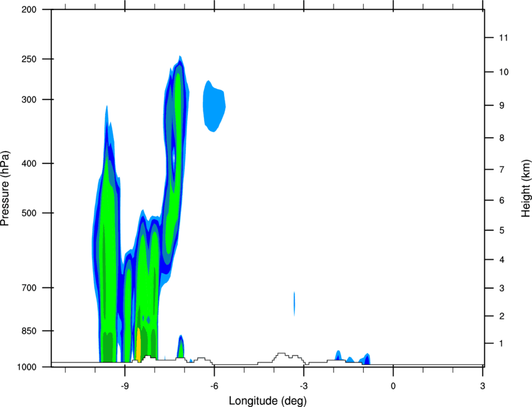
Task: Click the 9 km height label
Action: (501, 106)
